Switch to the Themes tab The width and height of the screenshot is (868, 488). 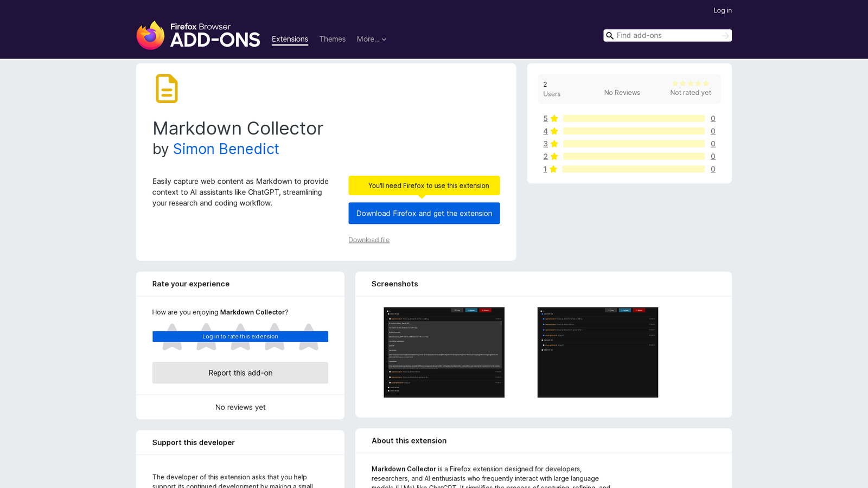click(333, 39)
